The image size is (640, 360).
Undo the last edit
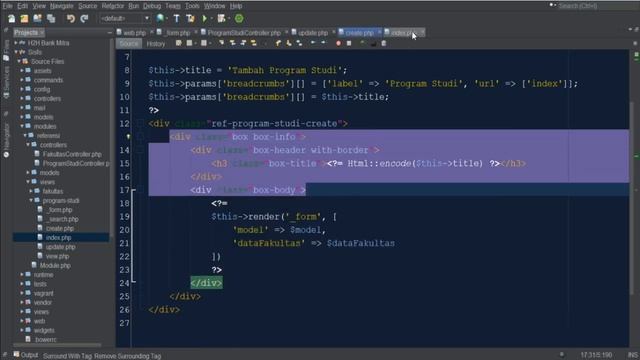(71, 18)
